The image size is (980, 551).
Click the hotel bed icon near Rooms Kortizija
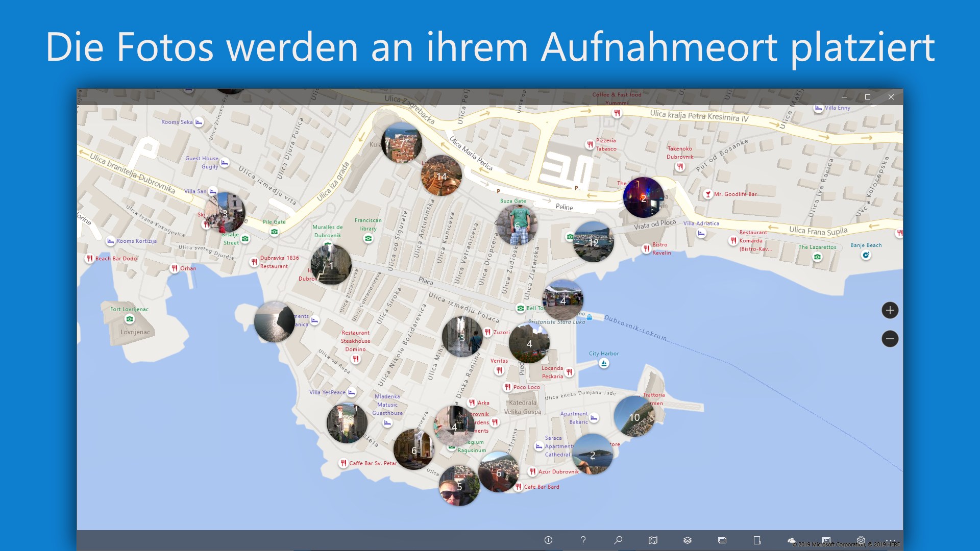click(x=110, y=240)
